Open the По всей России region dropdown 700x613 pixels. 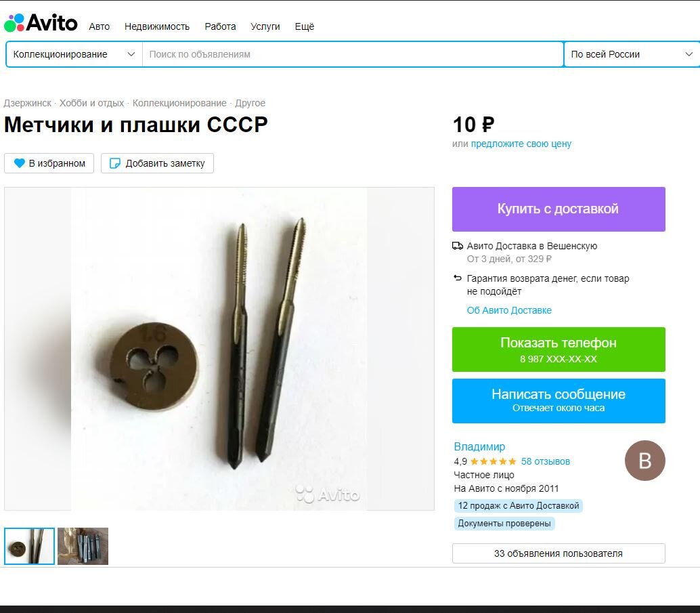[632, 54]
